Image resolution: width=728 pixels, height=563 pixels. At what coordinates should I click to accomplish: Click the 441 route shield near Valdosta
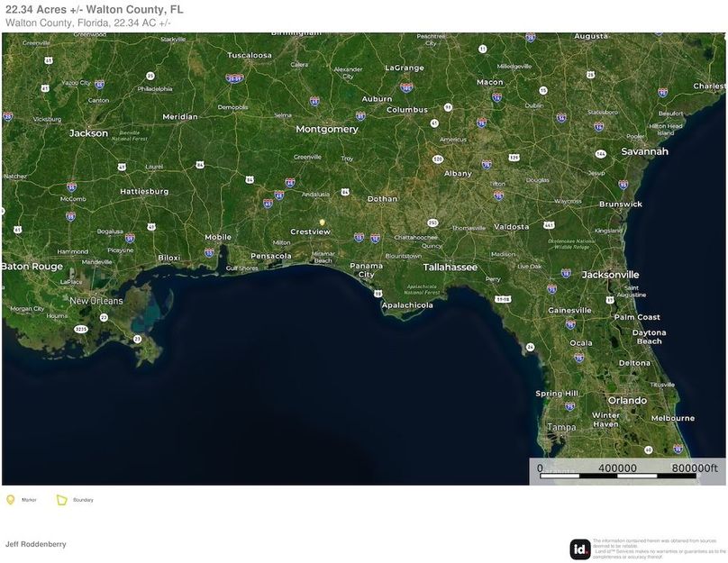[x=549, y=225]
